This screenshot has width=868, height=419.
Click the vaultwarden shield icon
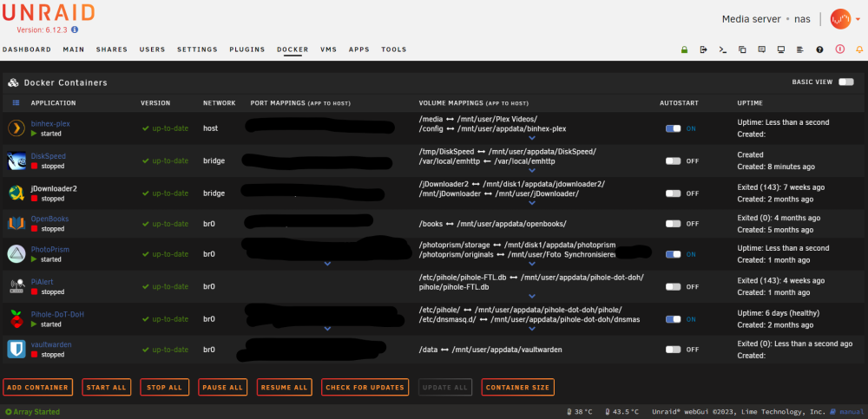pyautogui.click(x=16, y=350)
